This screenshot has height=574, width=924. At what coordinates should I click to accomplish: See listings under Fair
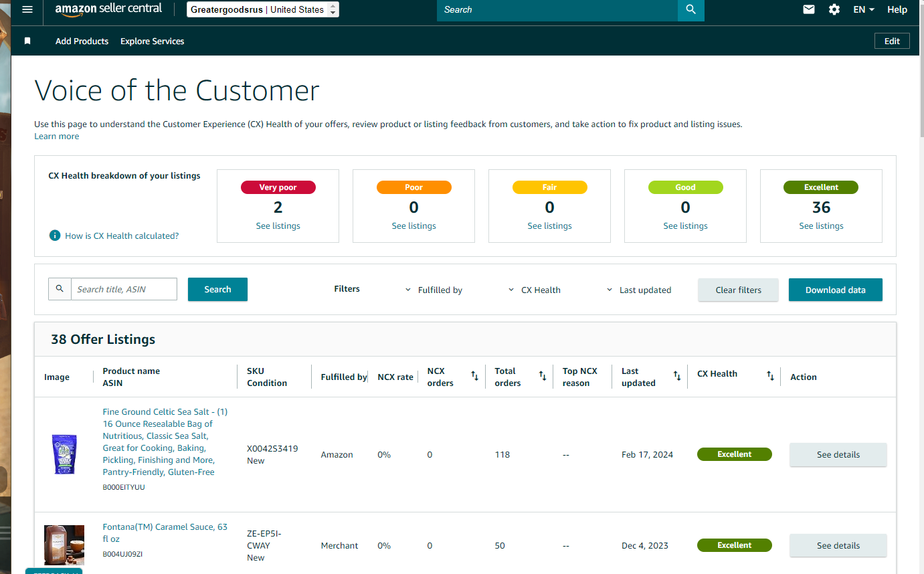[549, 226]
